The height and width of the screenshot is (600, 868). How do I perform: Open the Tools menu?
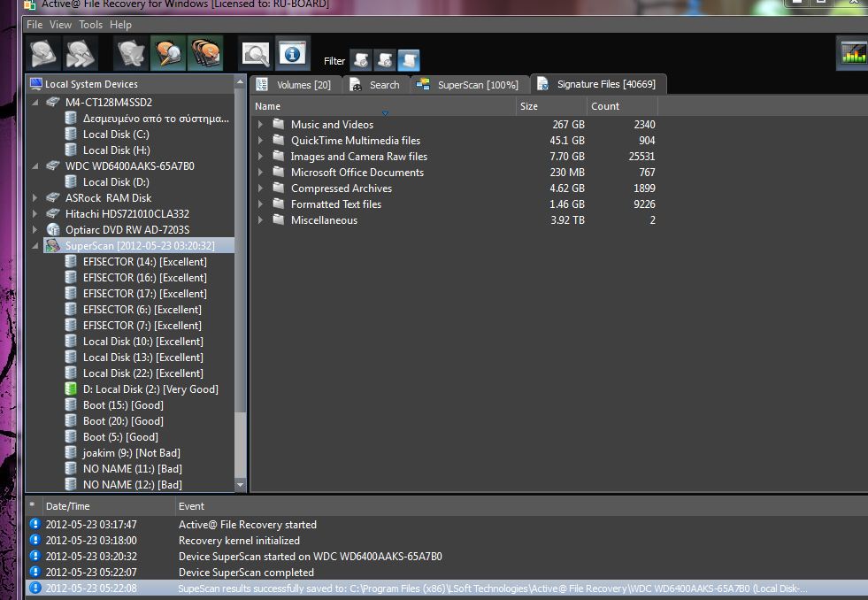pyautogui.click(x=91, y=25)
